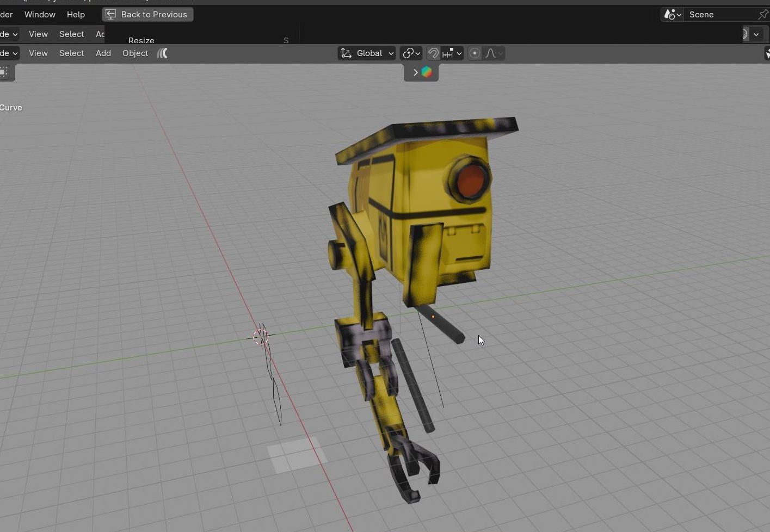Screen dimensions: 770x532
Task: Open the Add menu in viewport header
Action: (x=103, y=53)
